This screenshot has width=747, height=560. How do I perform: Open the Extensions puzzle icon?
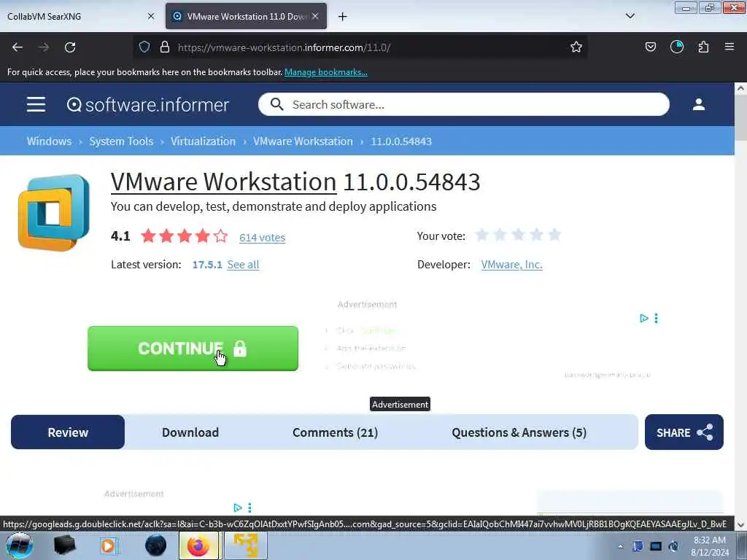703,47
